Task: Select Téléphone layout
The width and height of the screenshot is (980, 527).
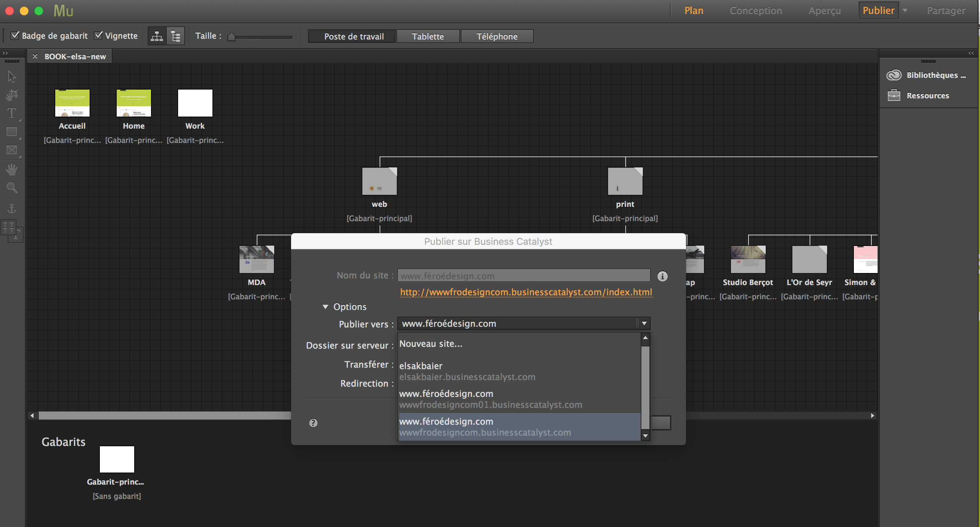Action: tap(497, 37)
